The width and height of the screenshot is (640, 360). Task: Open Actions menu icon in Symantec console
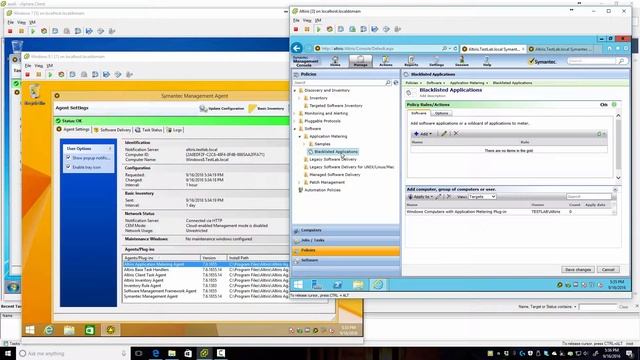coord(386,61)
